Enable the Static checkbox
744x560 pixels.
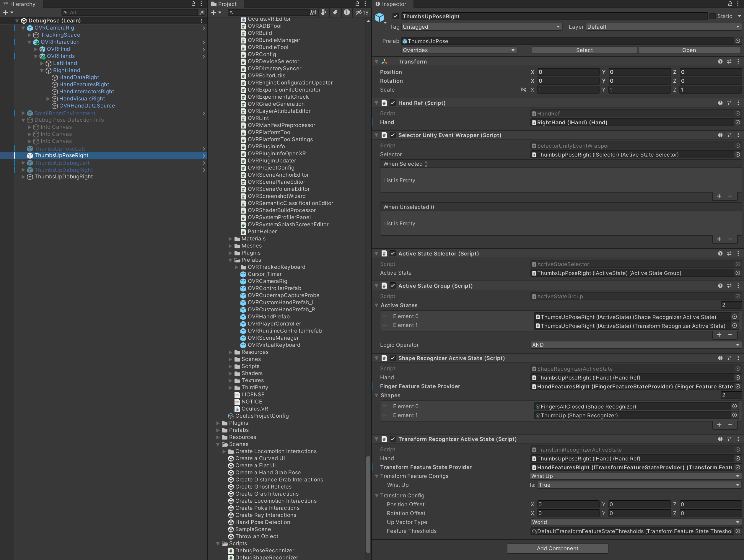pos(712,16)
